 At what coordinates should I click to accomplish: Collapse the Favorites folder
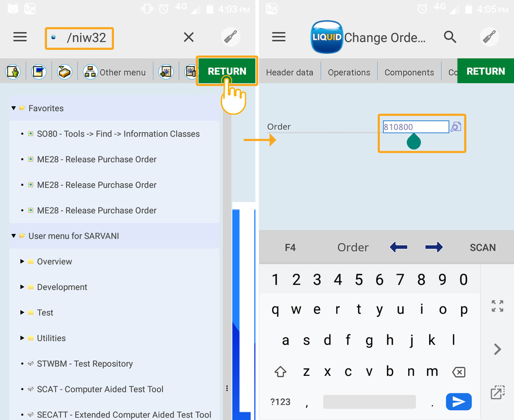14,108
